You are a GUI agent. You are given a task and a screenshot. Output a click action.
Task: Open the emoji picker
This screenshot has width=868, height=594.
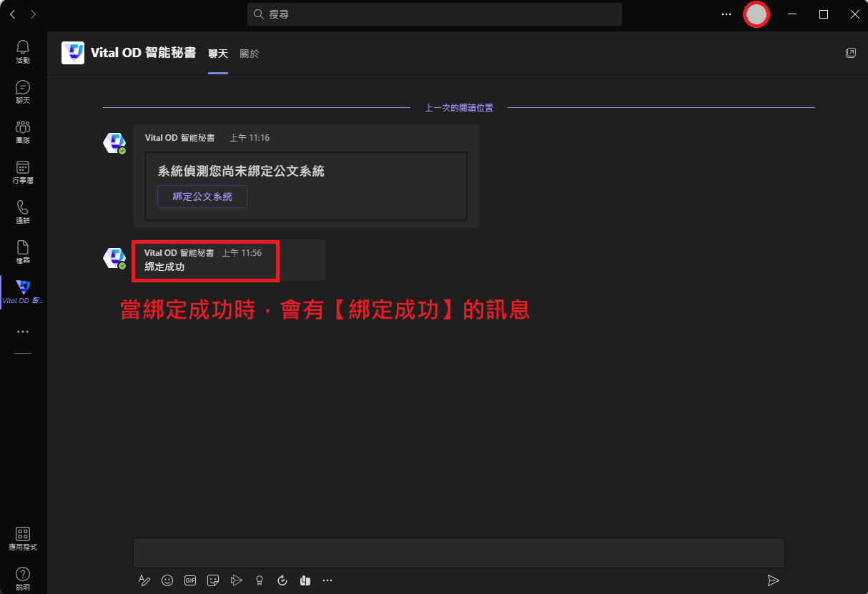[x=167, y=580]
